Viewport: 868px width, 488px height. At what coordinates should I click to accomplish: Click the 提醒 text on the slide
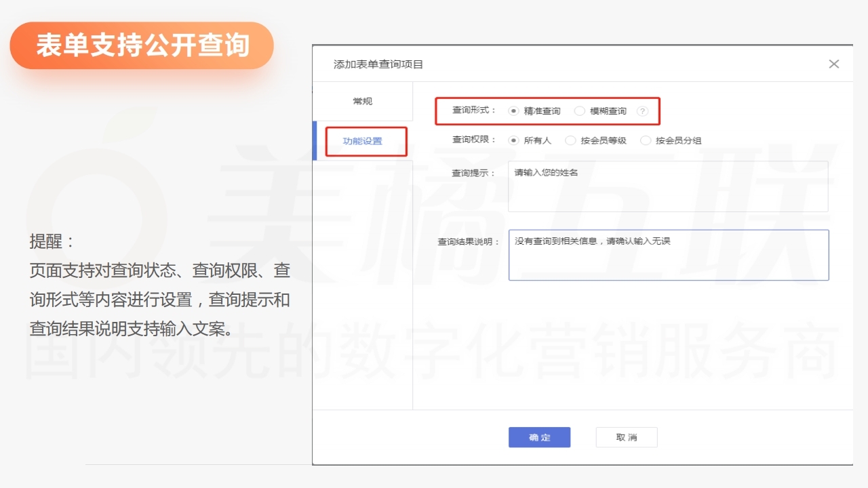click(53, 241)
